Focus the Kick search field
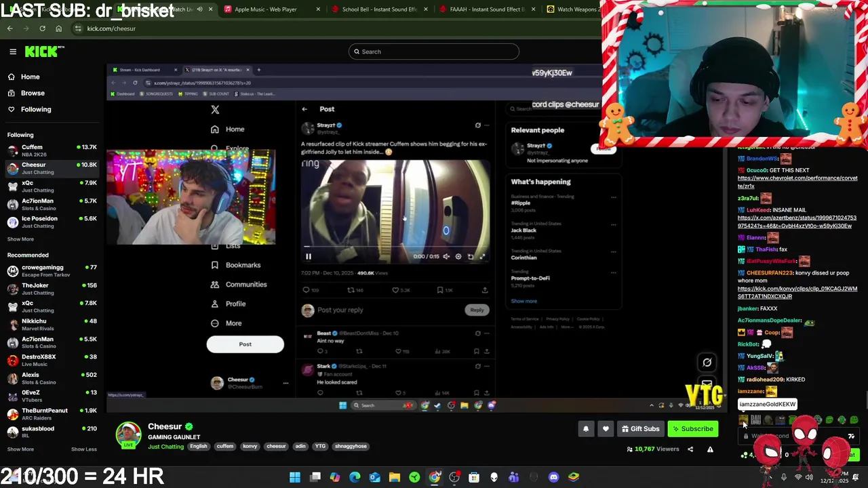The height and width of the screenshot is (488, 868). coord(434,52)
